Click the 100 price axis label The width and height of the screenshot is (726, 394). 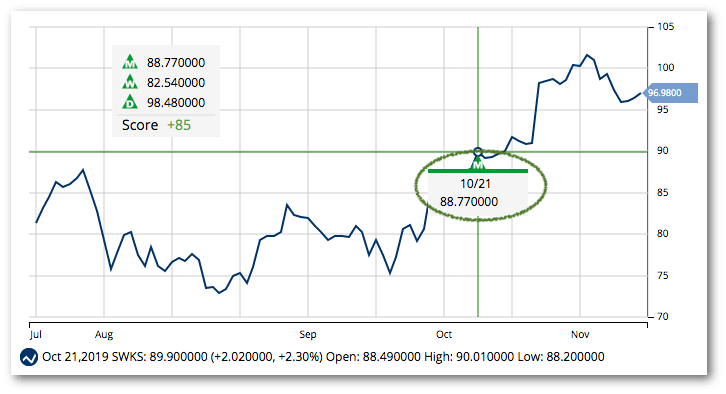click(666, 68)
